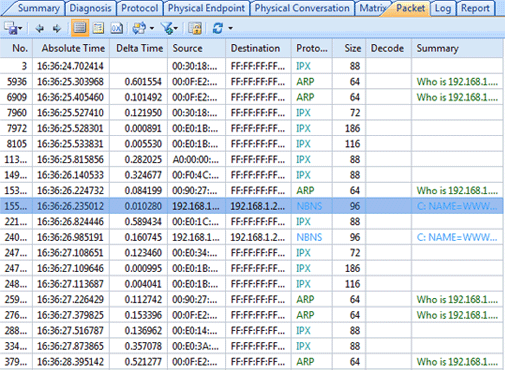Screen dimensions: 505x370
Task: Click absolute time 16:36:27.379825
Action: pos(70,315)
